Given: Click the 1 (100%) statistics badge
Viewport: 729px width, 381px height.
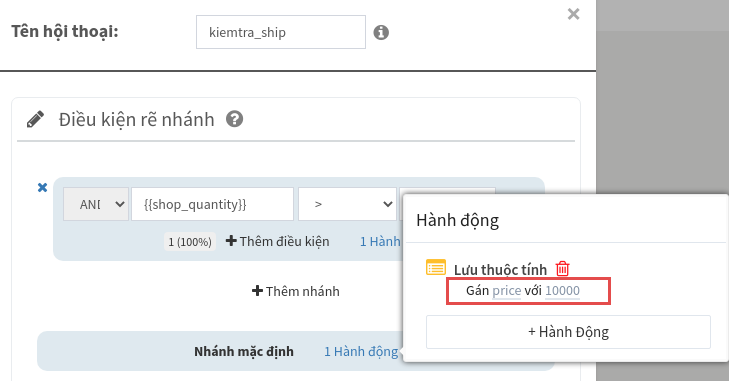Looking at the screenshot, I should tap(190, 242).
